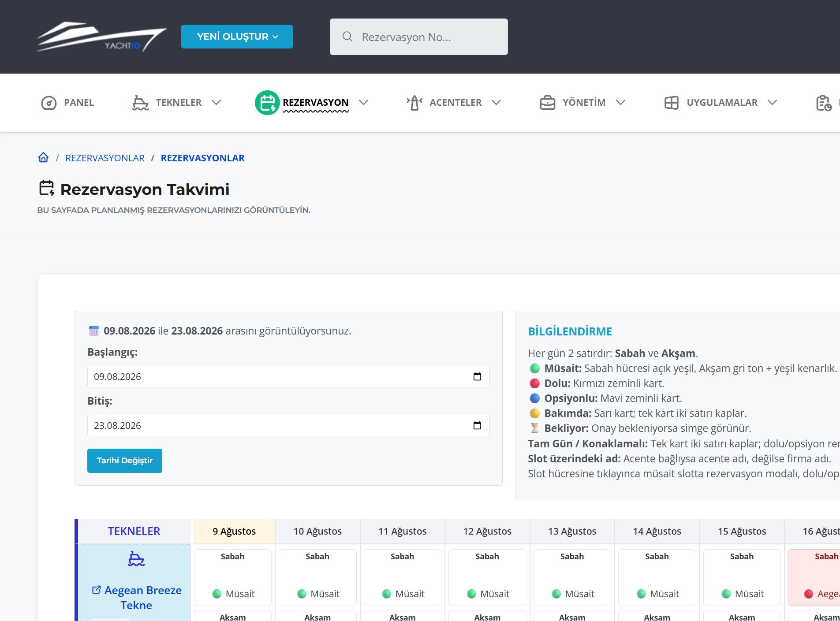Click the calendar icon beside Rezervasyon Takvimi title
The width and height of the screenshot is (840, 621).
coord(46,188)
